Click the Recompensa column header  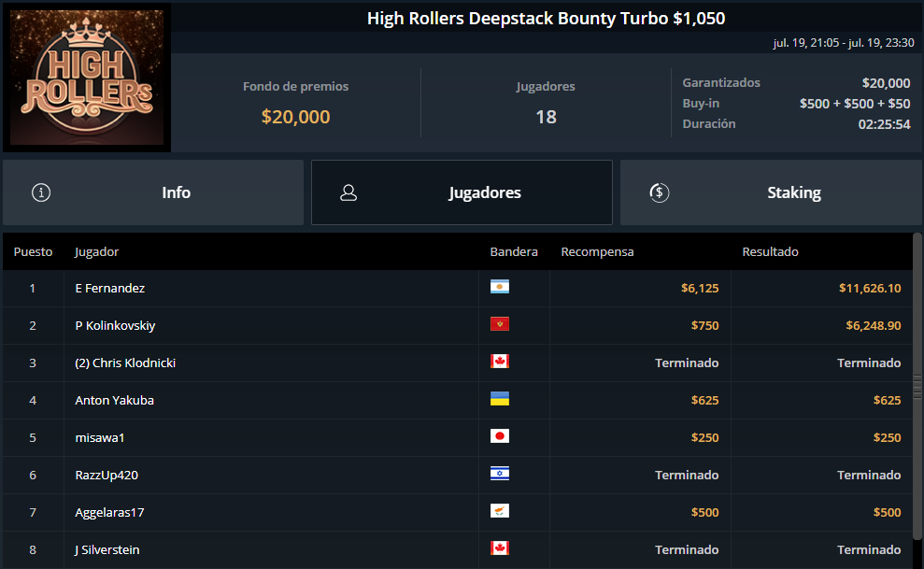pyautogui.click(x=597, y=251)
